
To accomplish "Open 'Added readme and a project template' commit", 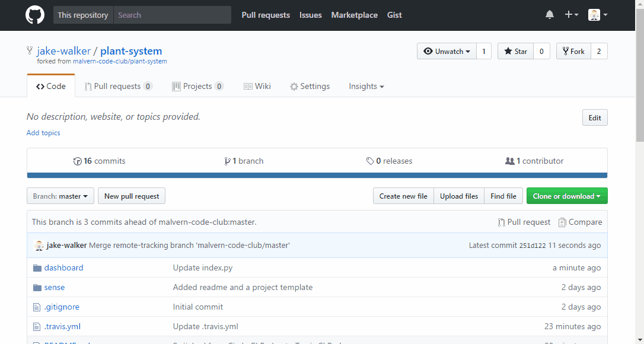I will click(x=243, y=287).
